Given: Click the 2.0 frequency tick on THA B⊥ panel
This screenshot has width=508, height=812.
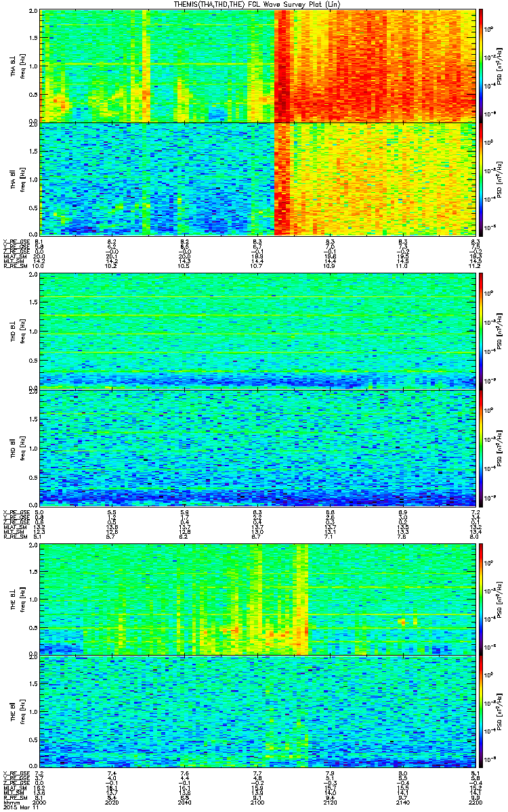Looking at the screenshot, I should pos(33,11).
